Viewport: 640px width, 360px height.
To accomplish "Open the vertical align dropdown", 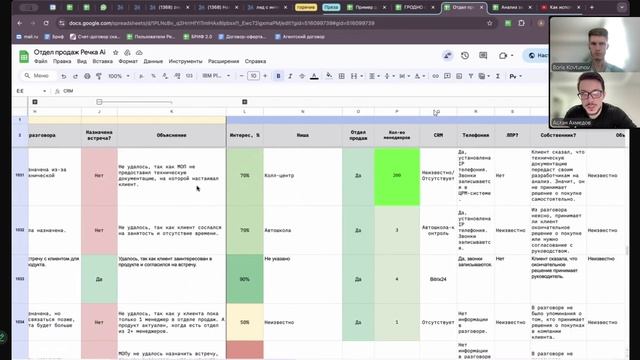I will (x=388, y=76).
